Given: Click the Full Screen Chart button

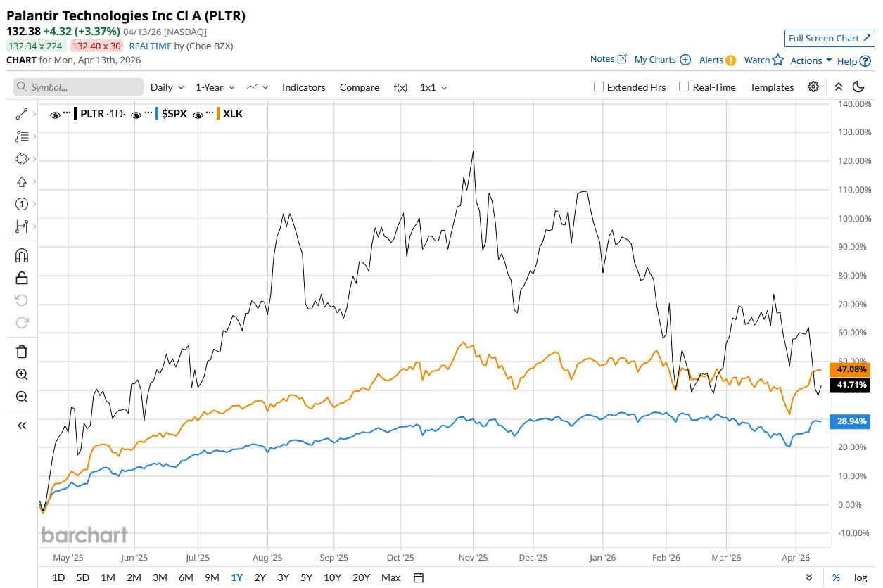Looking at the screenshot, I should point(829,38).
